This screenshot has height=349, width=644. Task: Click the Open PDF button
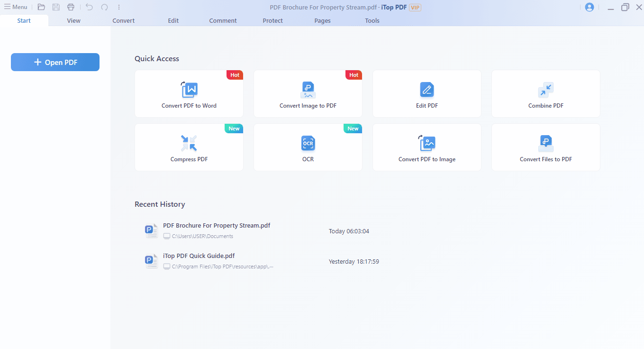tap(55, 62)
